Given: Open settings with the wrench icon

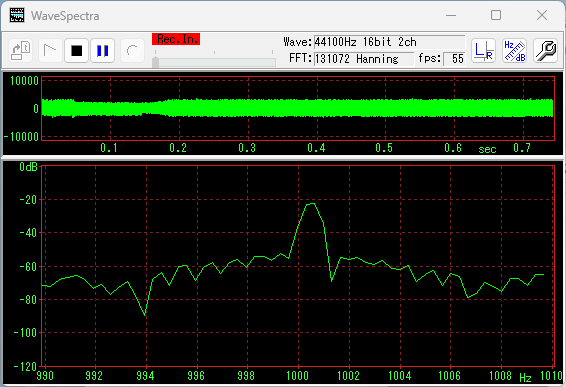Looking at the screenshot, I should (545, 51).
